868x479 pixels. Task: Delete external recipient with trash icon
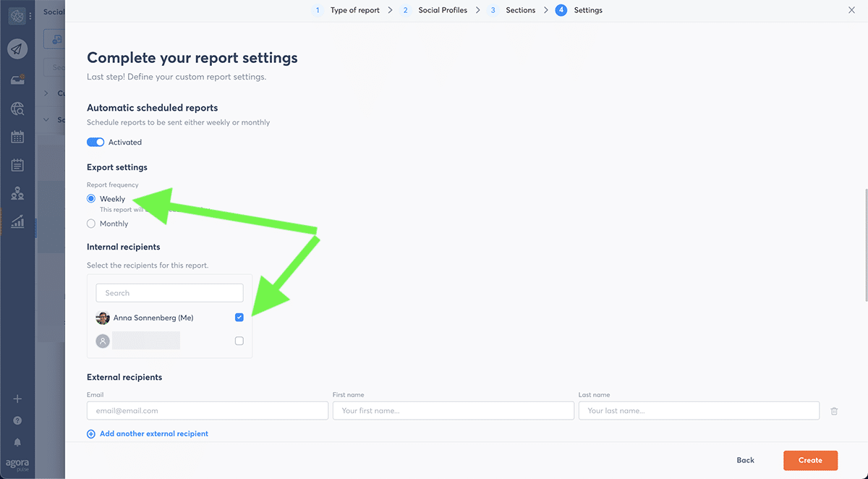[834, 411]
